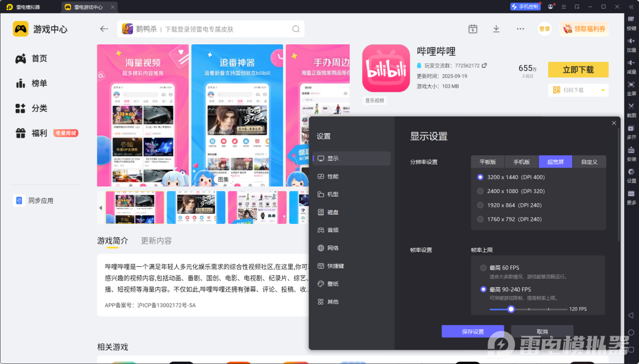The image size is (639, 364).
Task: Save settings with 保存设置
Action: (473, 331)
